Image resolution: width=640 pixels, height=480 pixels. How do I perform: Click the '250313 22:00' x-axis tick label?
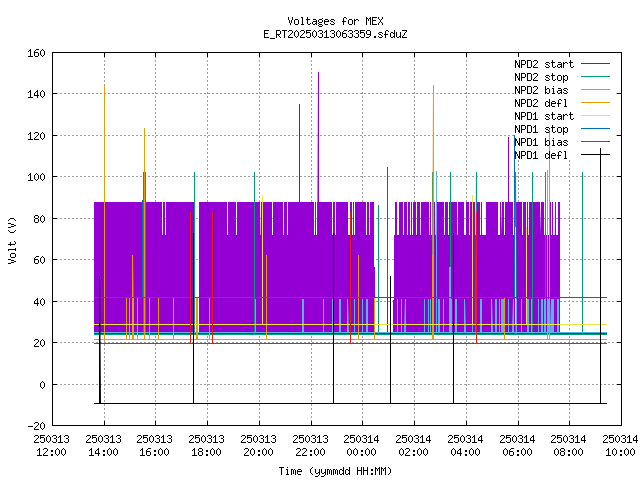click(x=310, y=446)
